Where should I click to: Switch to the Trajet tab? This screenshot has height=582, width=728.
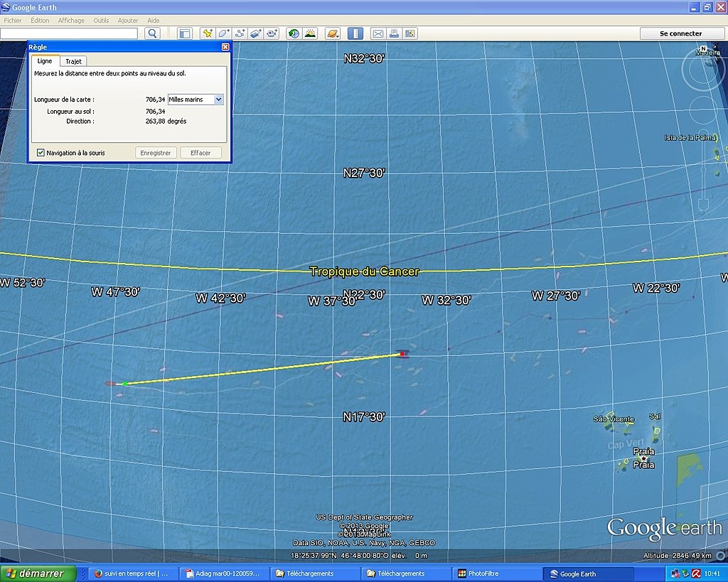pyautogui.click(x=73, y=61)
